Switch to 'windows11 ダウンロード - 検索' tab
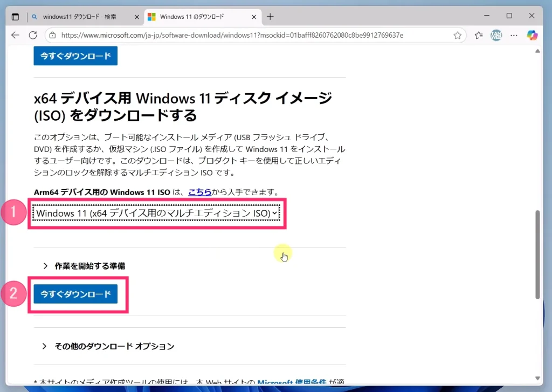Screen dimensions: 552x392 81,17
